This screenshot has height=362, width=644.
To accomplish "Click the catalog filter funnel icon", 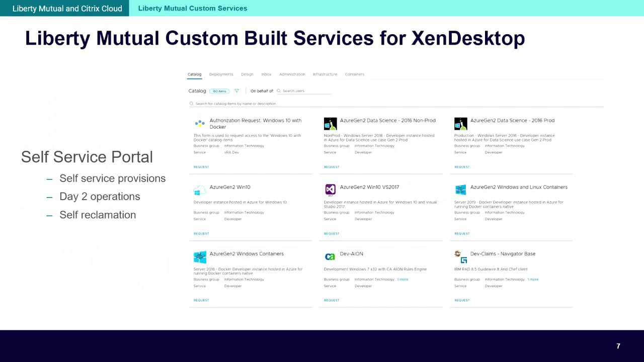I will pos(236,91).
